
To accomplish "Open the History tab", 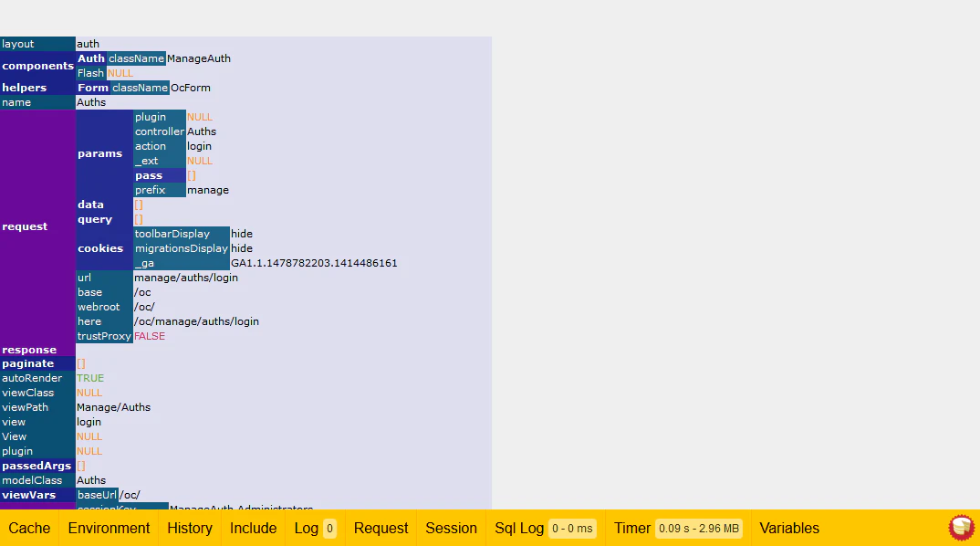I will (190, 529).
